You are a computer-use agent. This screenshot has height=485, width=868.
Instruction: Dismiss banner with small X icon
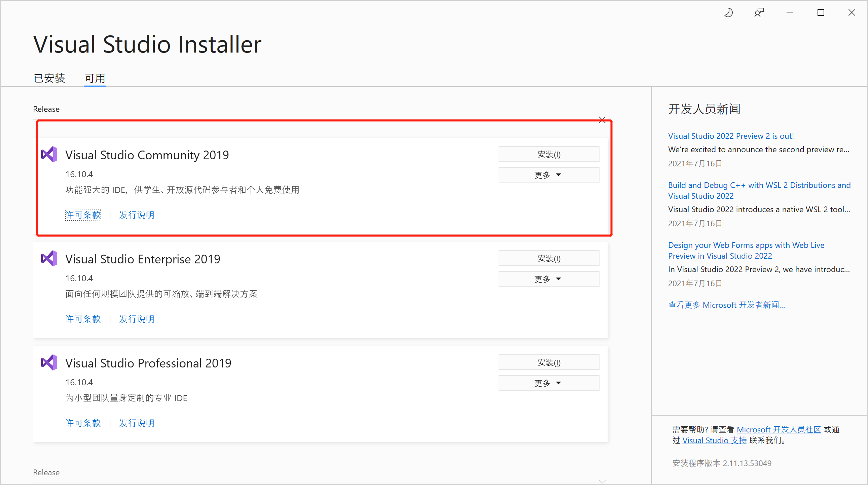(602, 120)
